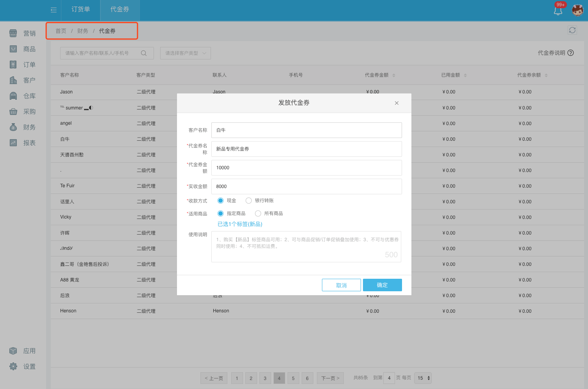Viewport: 588px width, 389px height.
Task: Click the 取消 cancel button
Action: tap(341, 285)
